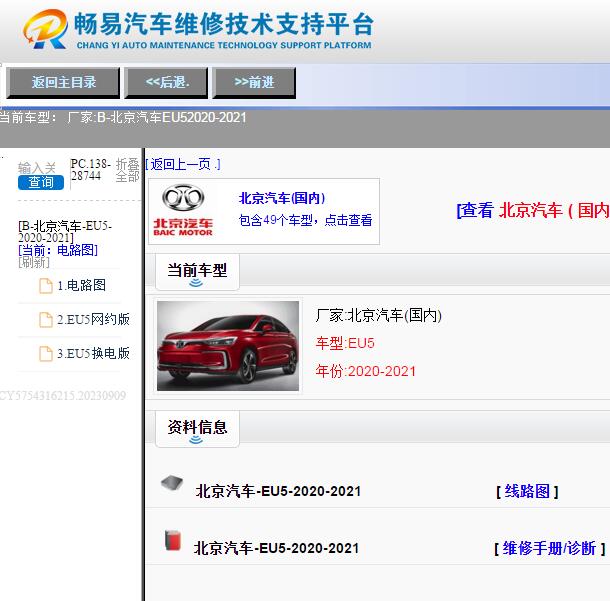This screenshot has width=610, height=601.
Task: Click 北京汽车-EU5-2020-2021 title in 线路图 row
Action: [278, 491]
